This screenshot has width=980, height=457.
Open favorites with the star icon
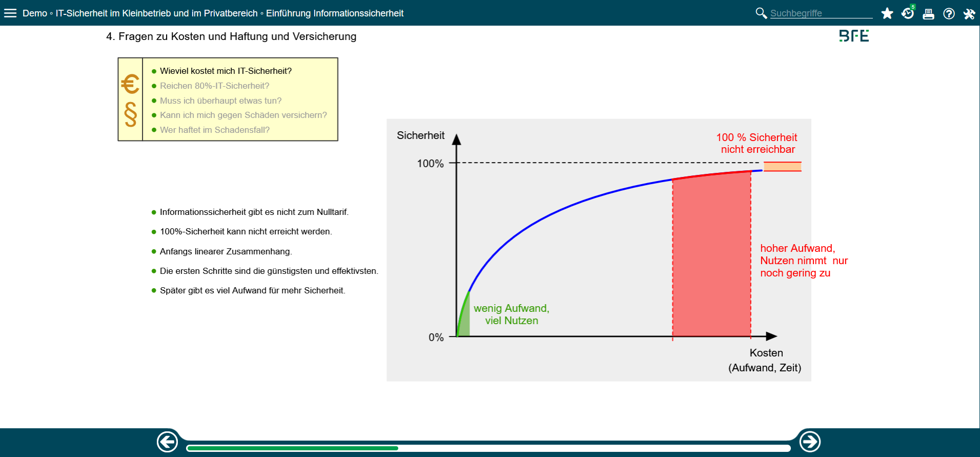click(x=887, y=14)
